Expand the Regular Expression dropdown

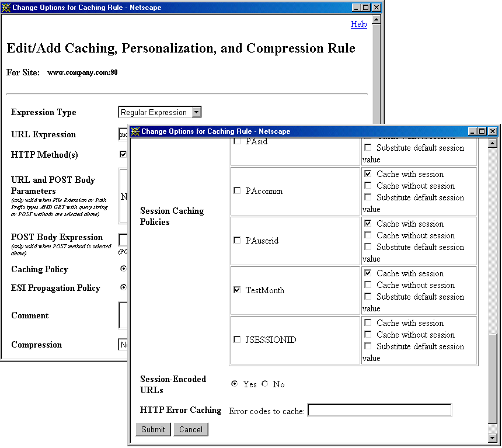pyautogui.click(x=197, y=112)
